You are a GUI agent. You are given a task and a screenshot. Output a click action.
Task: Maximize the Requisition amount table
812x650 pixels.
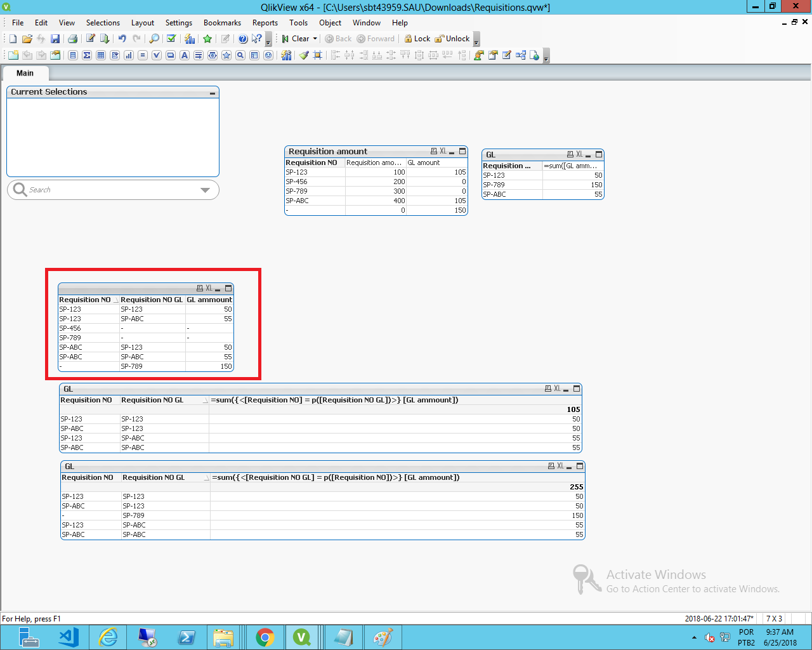click(x=462, y=151)
